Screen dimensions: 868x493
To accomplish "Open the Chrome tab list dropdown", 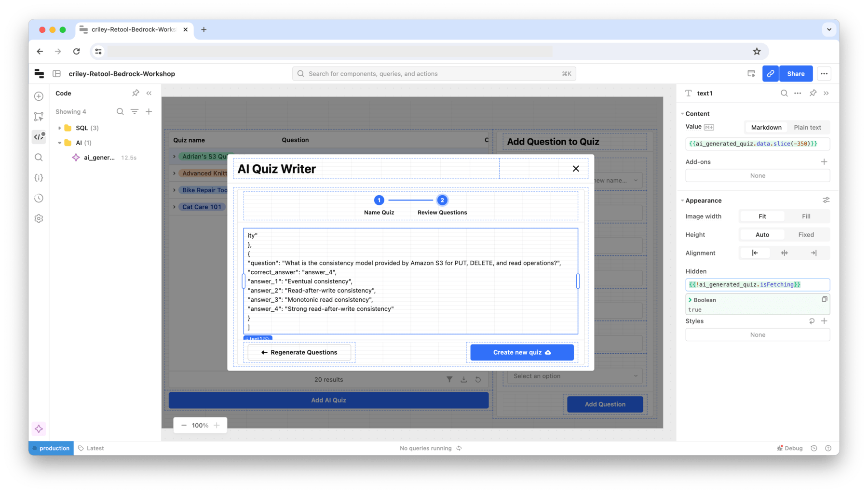I will (829, 29).
